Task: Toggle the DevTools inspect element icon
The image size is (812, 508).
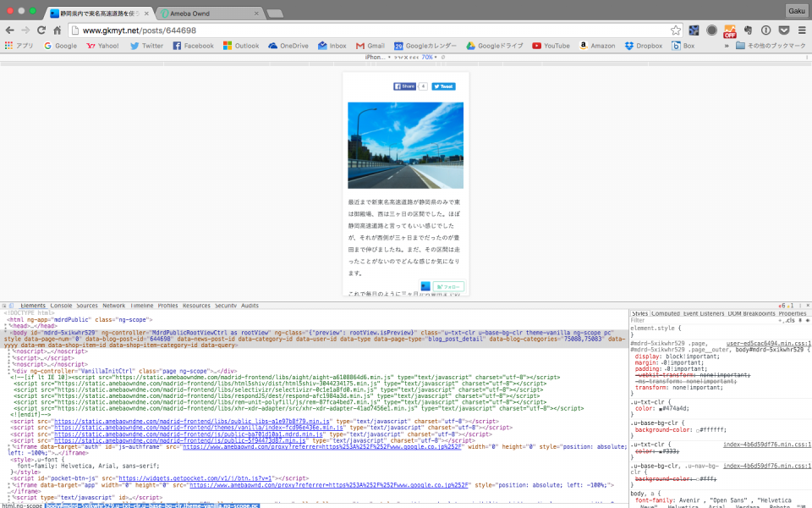Action: pyautogui.click(x=4, y=306)
